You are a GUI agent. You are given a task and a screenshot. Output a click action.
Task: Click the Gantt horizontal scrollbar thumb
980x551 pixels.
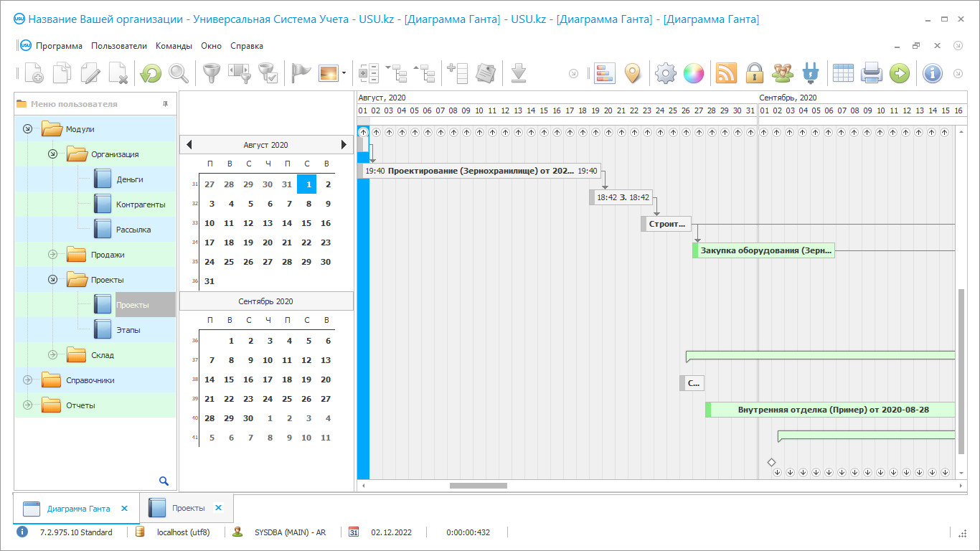click(x=479, y=486)
